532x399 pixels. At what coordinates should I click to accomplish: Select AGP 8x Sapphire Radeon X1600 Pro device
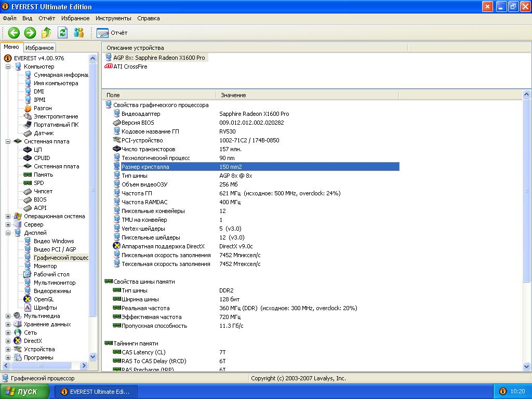(159, 58)
